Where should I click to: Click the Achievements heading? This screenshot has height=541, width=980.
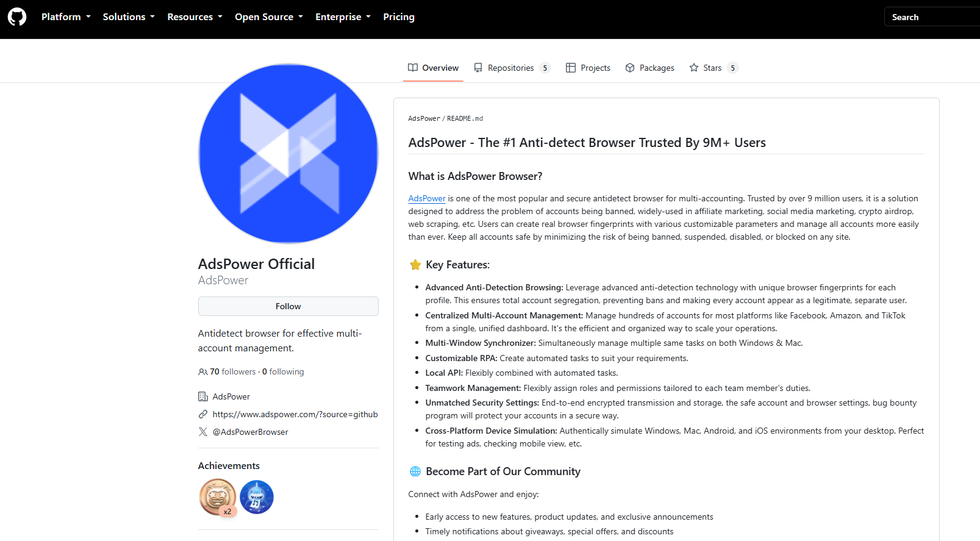(229, 466)
